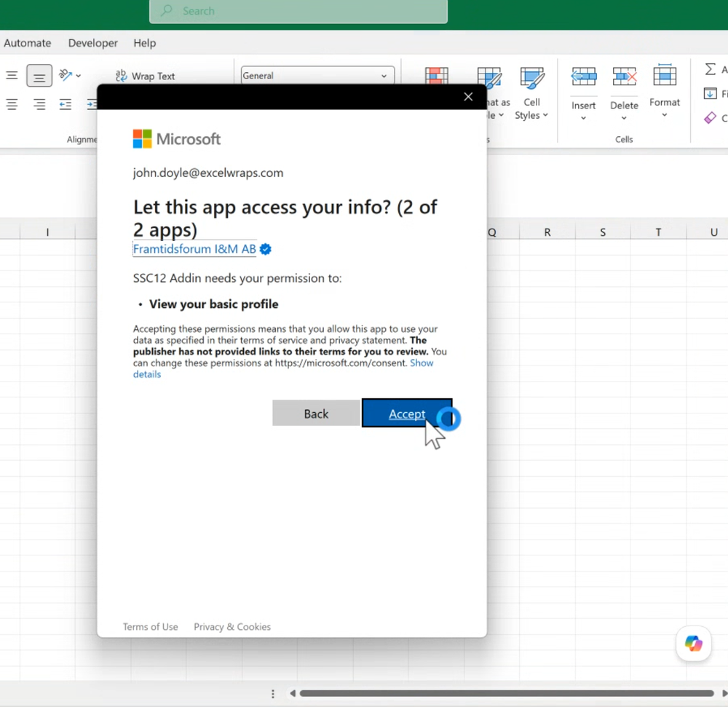Click the three-dot sheet tab splitter

(273, 694)
